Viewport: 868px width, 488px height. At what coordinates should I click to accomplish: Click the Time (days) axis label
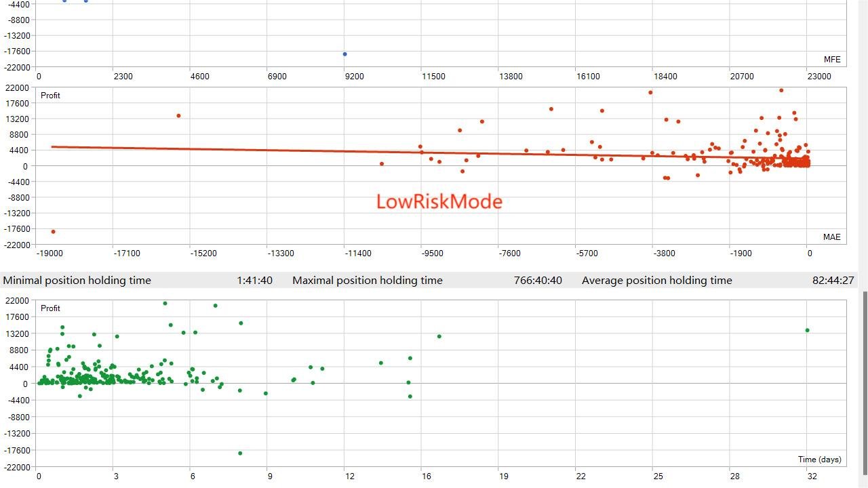point(819,460)
